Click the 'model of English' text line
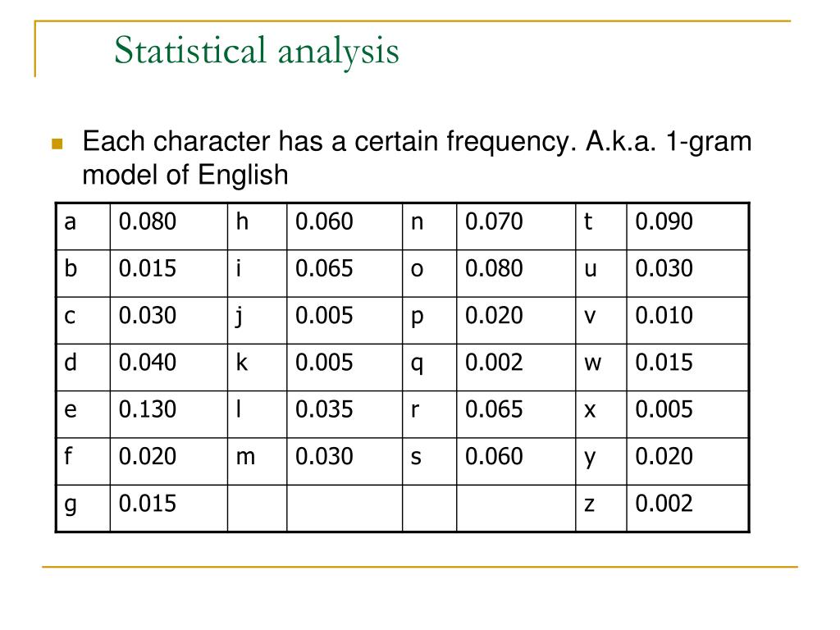Viewport: 840px width, 630px height. [x=185, y=176]
